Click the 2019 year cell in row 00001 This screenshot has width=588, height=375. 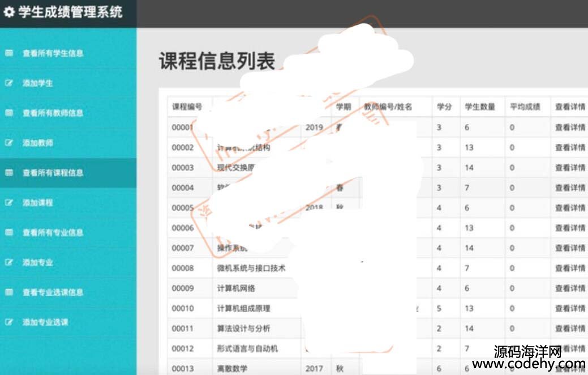[314, 127]
